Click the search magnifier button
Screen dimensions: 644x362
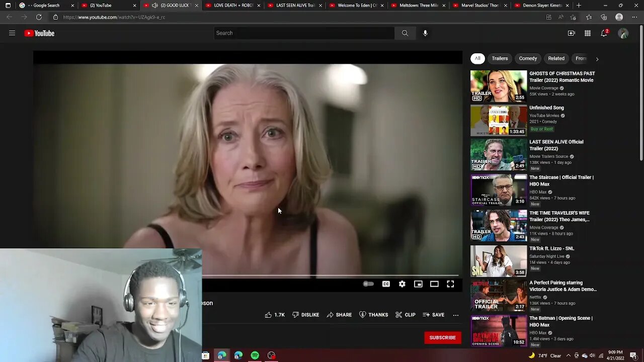click(405, 33)
